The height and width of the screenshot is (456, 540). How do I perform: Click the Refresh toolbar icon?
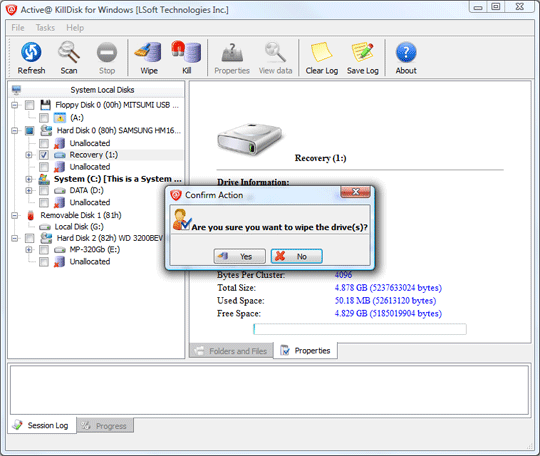click(31, 52)
